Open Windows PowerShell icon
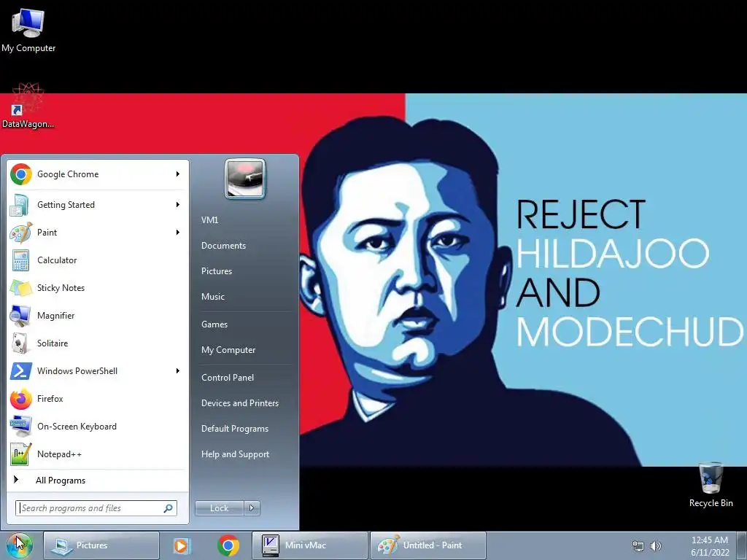Image resolution: width=747 pixels, height=560 pixels. [20, 371]
